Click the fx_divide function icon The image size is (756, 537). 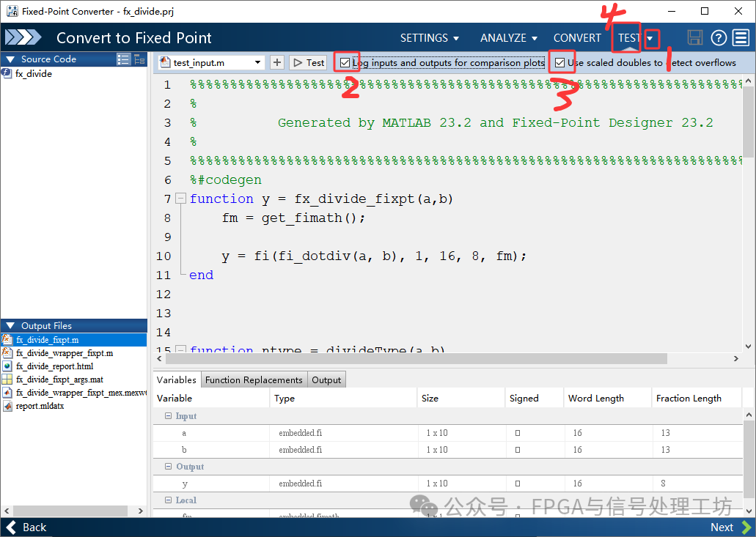[x=7, y=73]
